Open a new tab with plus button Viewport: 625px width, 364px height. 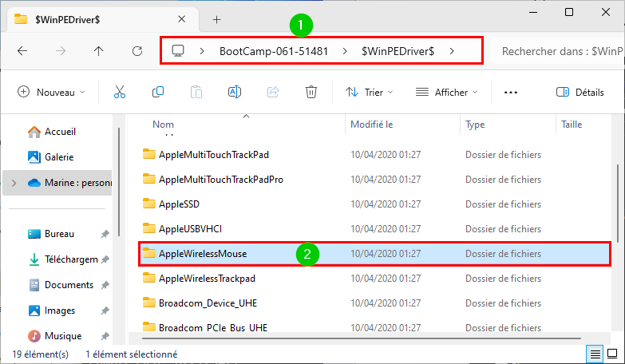pos(217,19)
